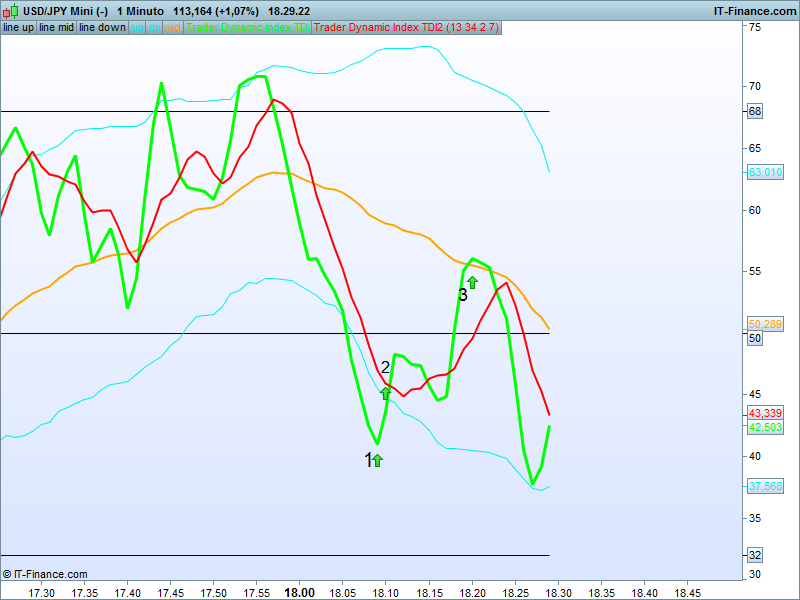Click the USD/JPY Mini (-) instrument name
800x600 pixels.
pyautogui.click(x=65, y=11)
